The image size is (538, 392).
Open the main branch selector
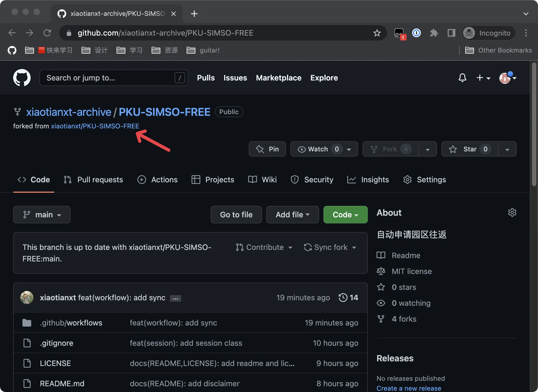pyautogui.click(x=42, y=215)
